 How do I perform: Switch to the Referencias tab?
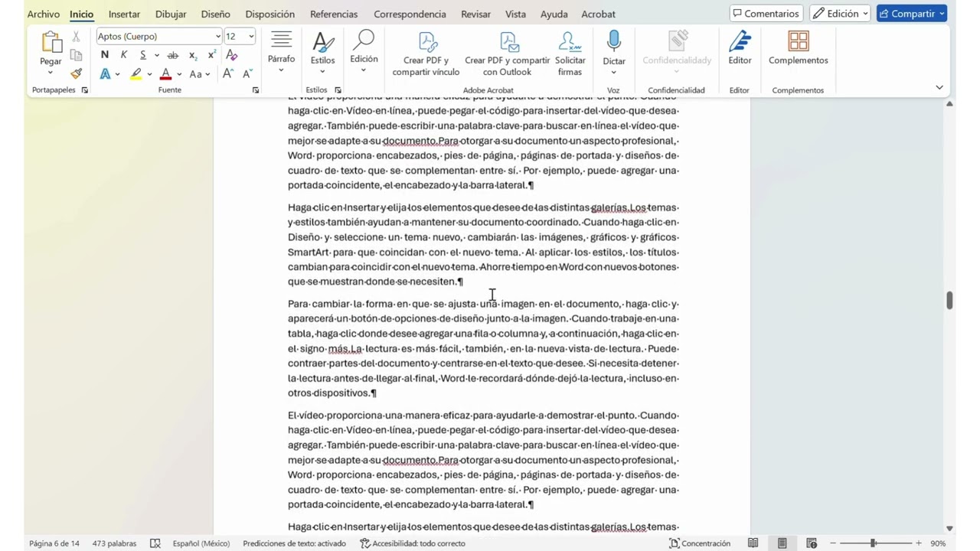point(334,14)
